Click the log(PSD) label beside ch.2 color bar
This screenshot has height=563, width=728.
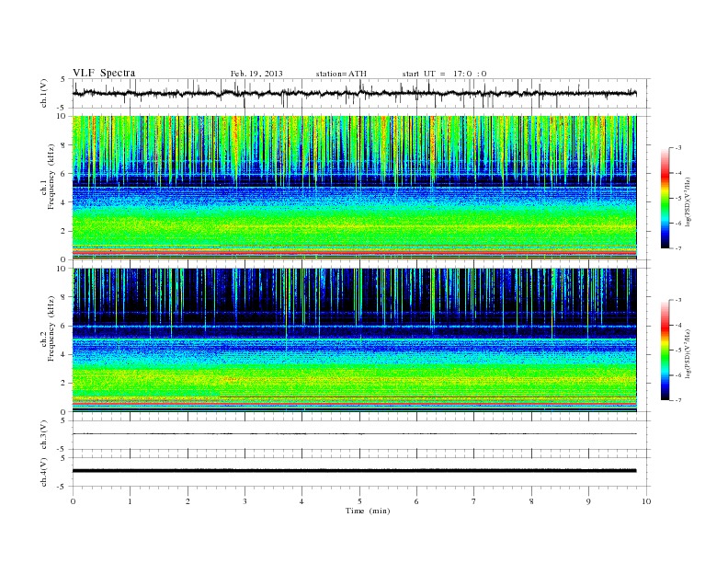coord(688,353)
